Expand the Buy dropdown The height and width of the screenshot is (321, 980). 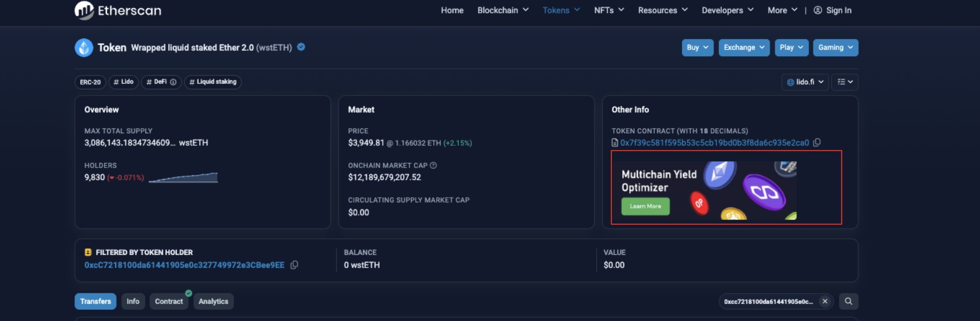coord(698,48)
